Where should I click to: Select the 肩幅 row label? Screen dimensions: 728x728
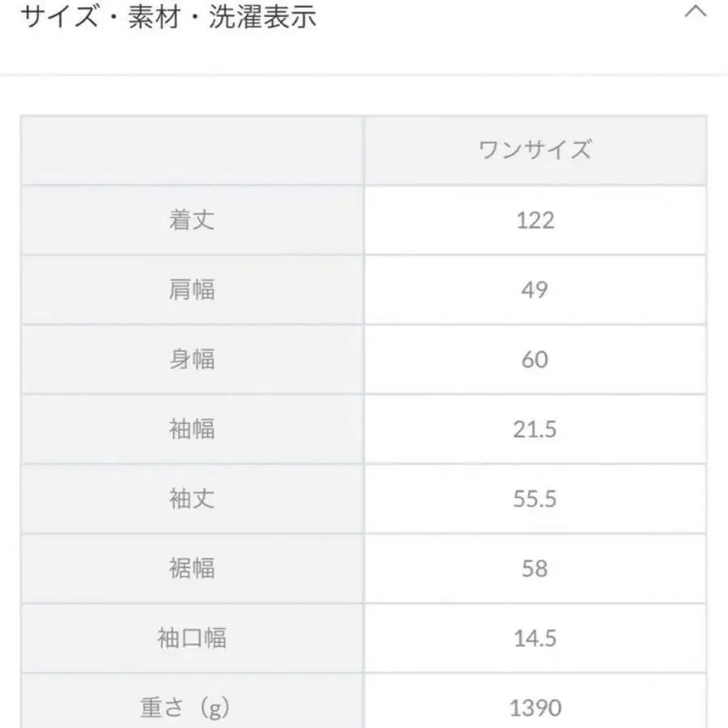[x=193, y=290]
